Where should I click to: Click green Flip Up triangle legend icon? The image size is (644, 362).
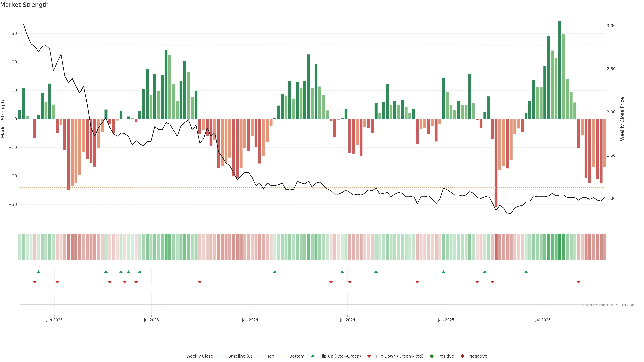[312, 356]
